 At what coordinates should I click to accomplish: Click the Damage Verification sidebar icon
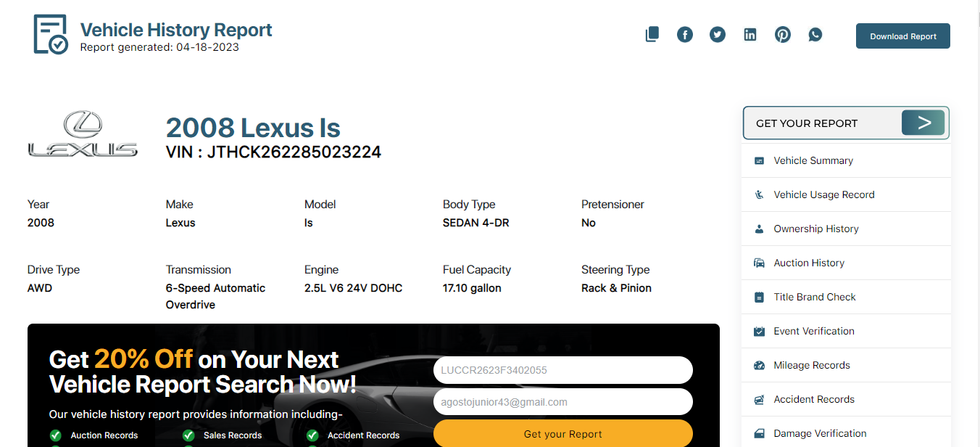[x=759, y=434]
